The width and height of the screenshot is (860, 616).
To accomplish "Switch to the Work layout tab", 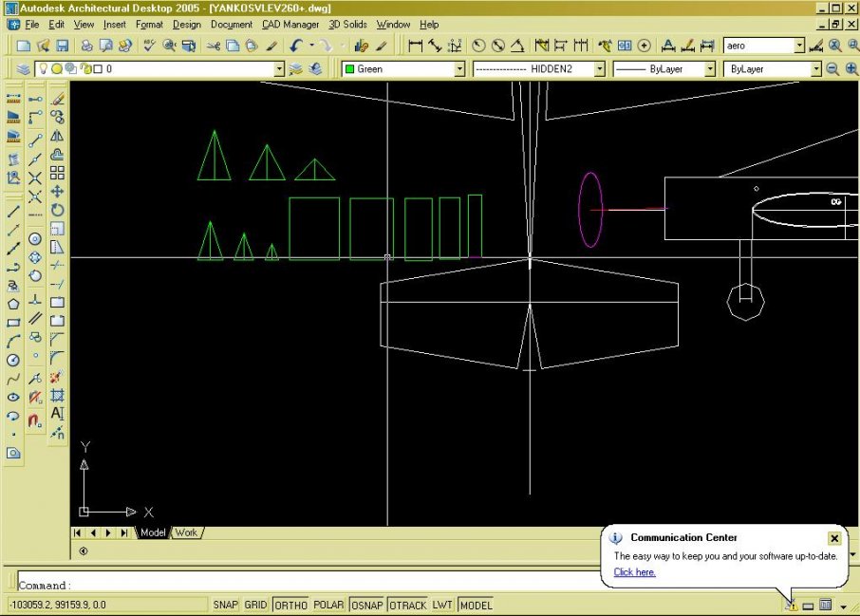I will [186, 532].
